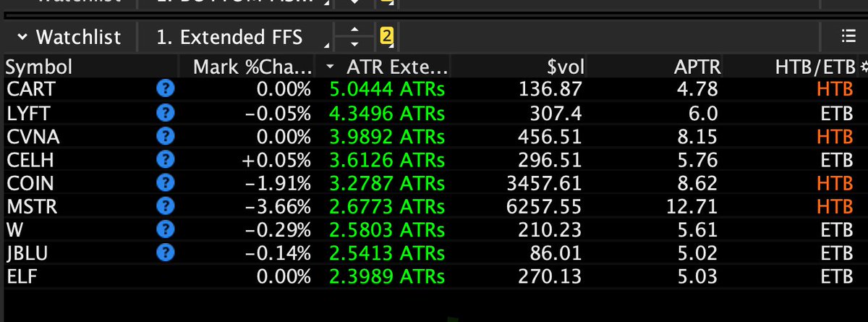Sort by the $vol column header

click(x=565, y=67)
